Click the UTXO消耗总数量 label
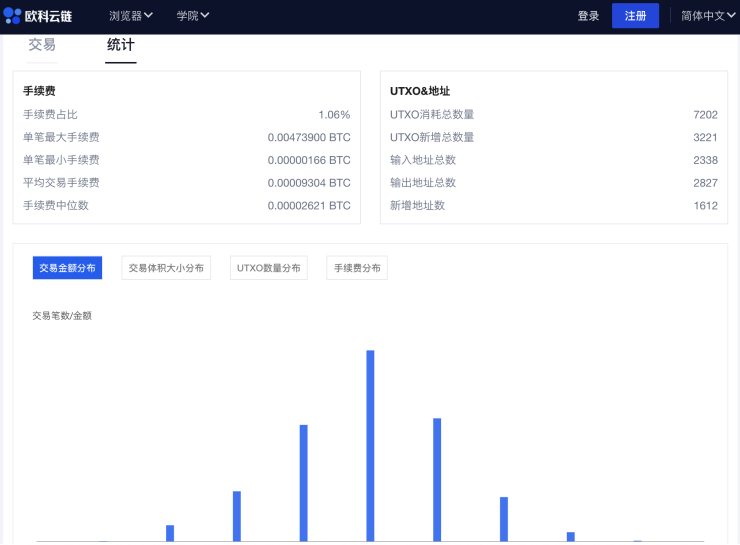This screenshot has height=545, width=740. click(x=432, y=115)
